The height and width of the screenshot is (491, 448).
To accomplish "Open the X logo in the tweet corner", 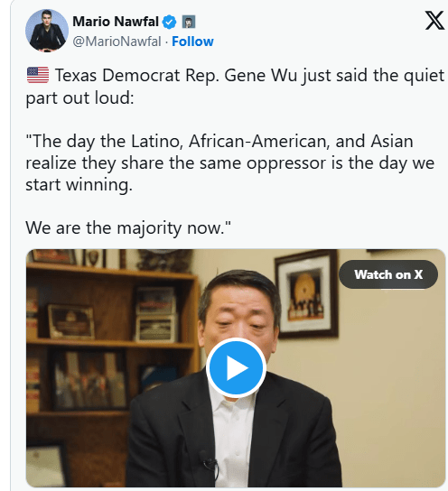I will [434, 21].
